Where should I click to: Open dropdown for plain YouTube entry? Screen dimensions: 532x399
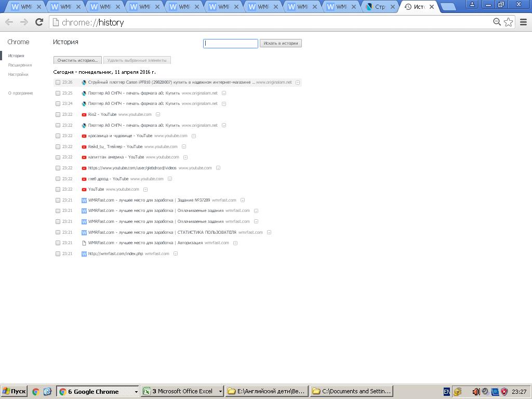coord(145,190)
